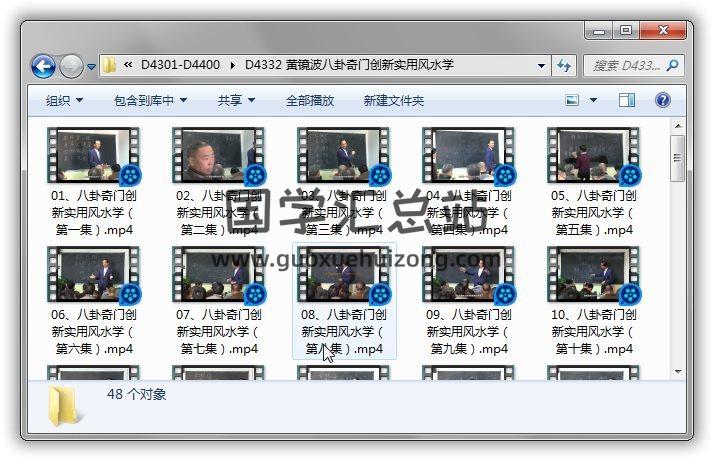This screenshot has width=714, height=461.
Task: Click the file name 06、八卦奇门创新实用风水学（第六集）.mp4
Action: click(93, 332)
